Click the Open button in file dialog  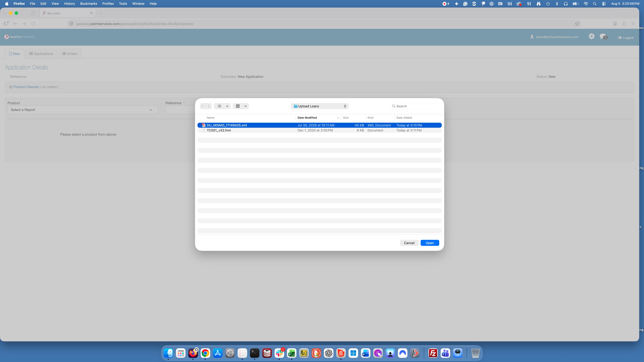pos(430,243)
